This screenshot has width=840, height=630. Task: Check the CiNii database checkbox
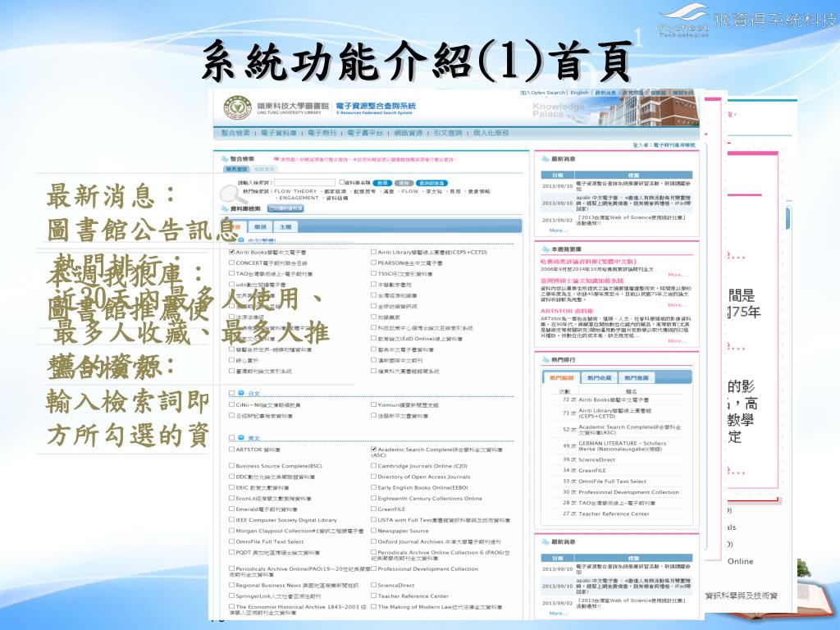(x=231, y=404)
